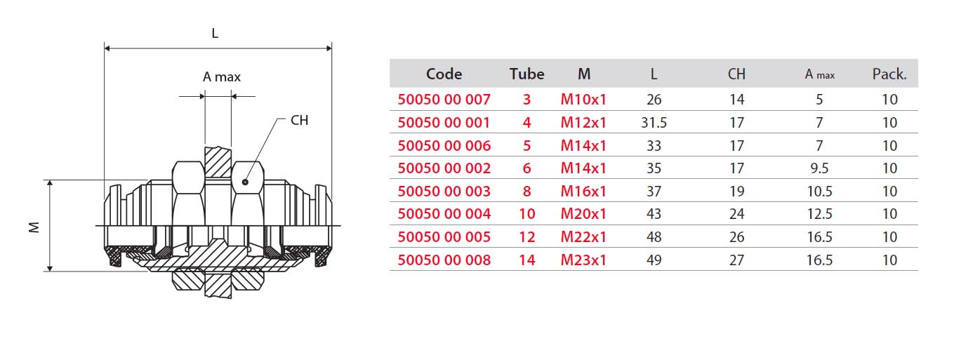Click the M dimension label on the drawing
The image size is (980, 348).
click(34, 226)
